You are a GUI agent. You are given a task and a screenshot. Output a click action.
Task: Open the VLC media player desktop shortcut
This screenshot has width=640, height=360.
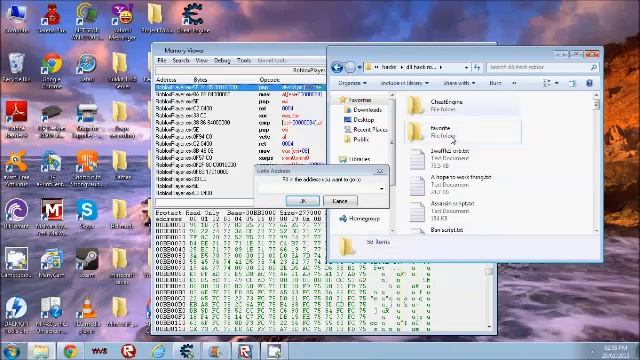pyautogui.click(x=87, y=315)
